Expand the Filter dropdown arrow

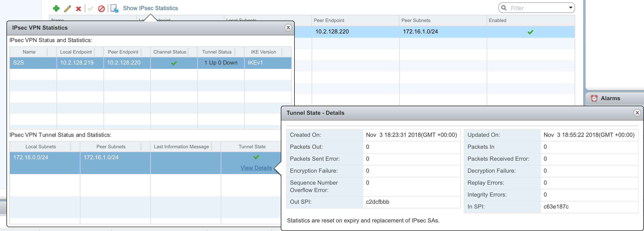click(571, 7)
